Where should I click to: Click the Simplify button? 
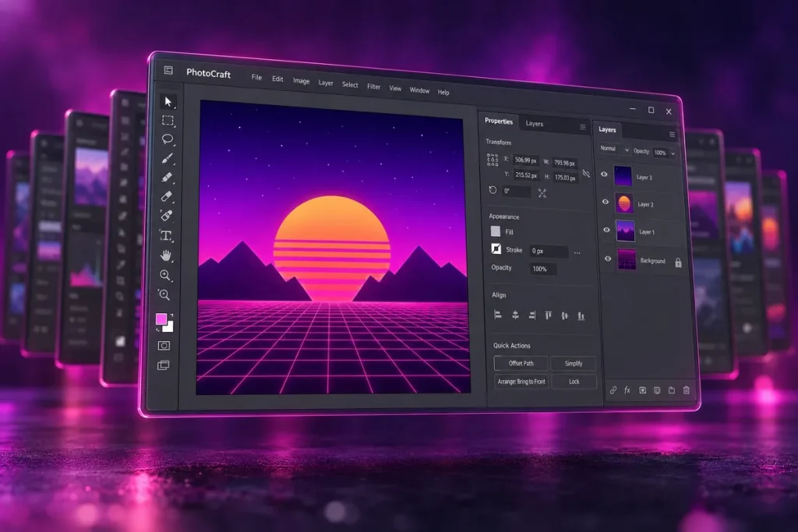[x=574, y=364]
